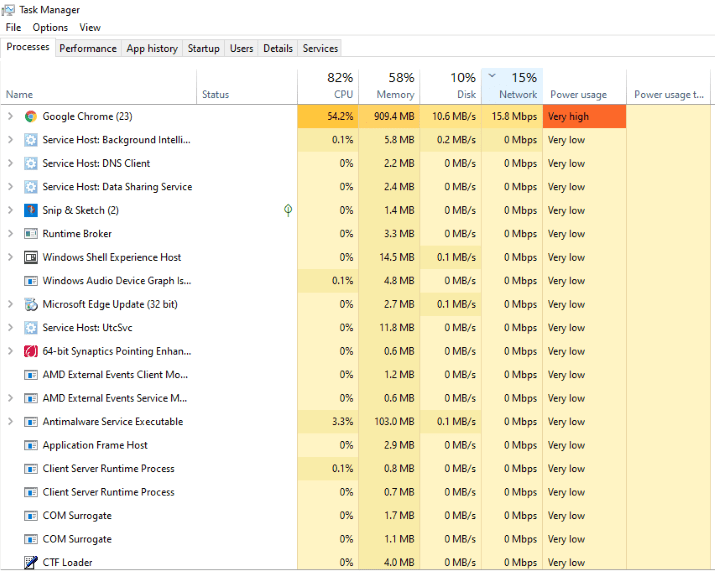This screenshot has height=572, width=715.
Task: Expand Service Host: UtcSvc row
Action: (10, 328)
